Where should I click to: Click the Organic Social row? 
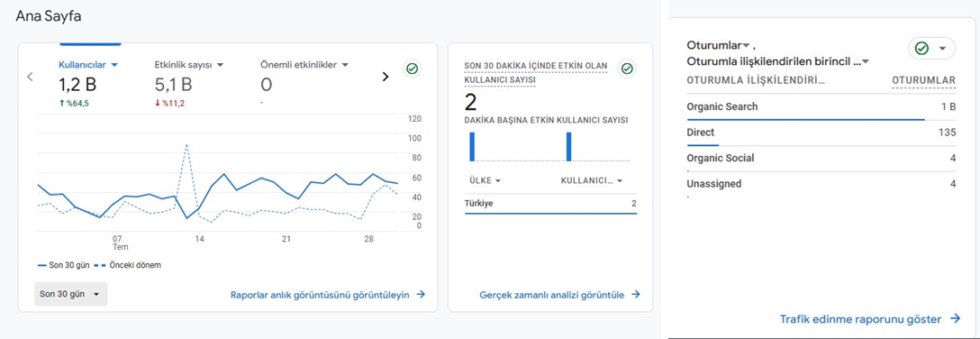[821, 159]
